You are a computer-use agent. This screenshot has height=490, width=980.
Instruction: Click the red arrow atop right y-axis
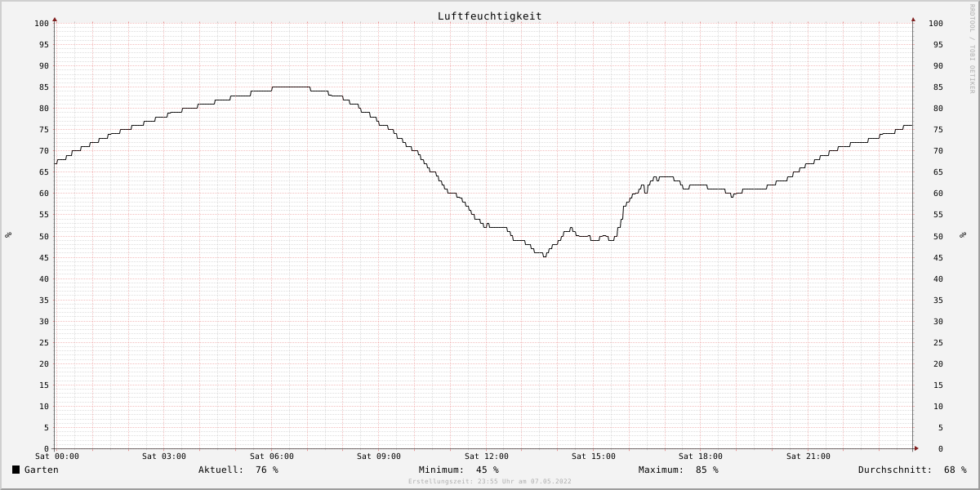coord(913,19)
